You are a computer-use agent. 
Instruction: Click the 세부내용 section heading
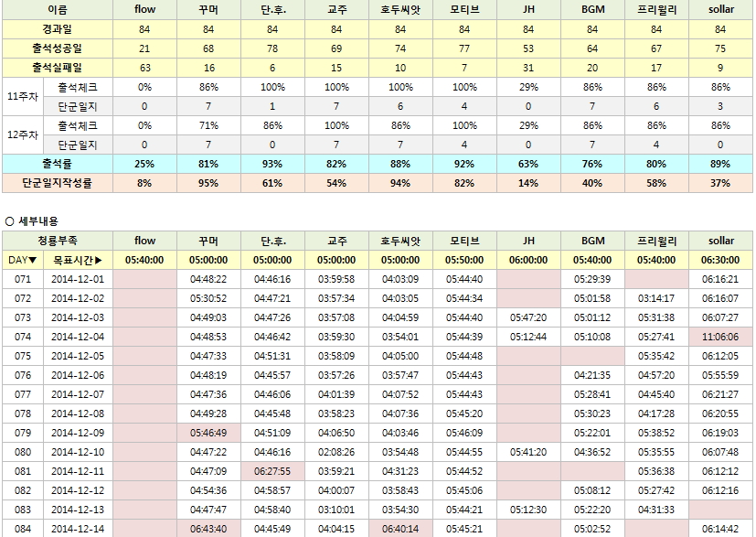tap(38, 221)
